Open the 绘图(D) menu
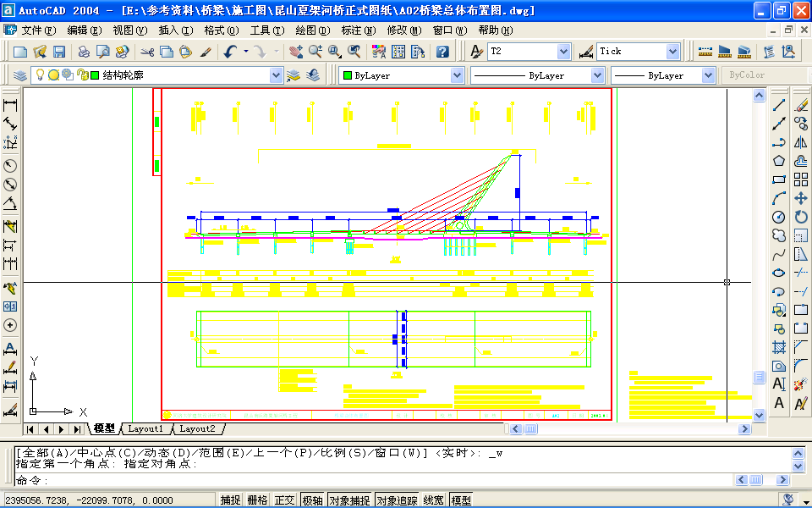 click(313, 30)
